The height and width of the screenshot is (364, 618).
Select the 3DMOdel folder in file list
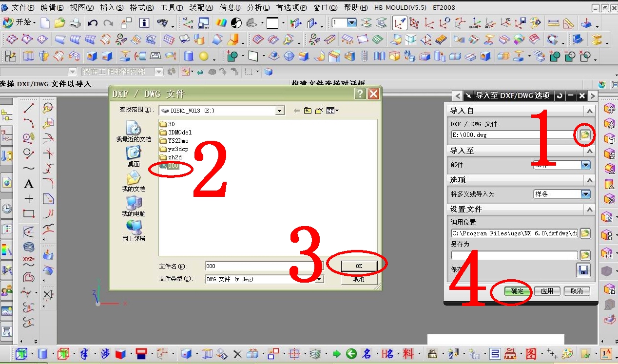click(176, 132)
